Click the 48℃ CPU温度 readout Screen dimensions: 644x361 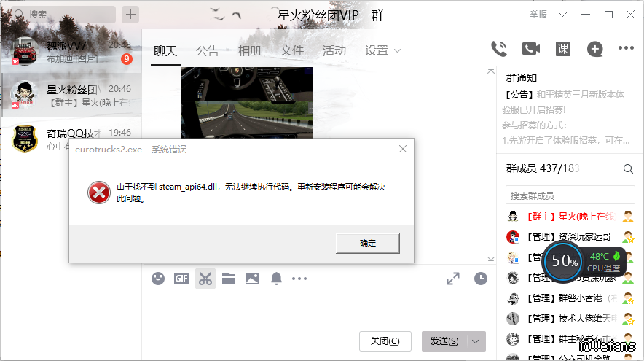[x=604, y=262]
